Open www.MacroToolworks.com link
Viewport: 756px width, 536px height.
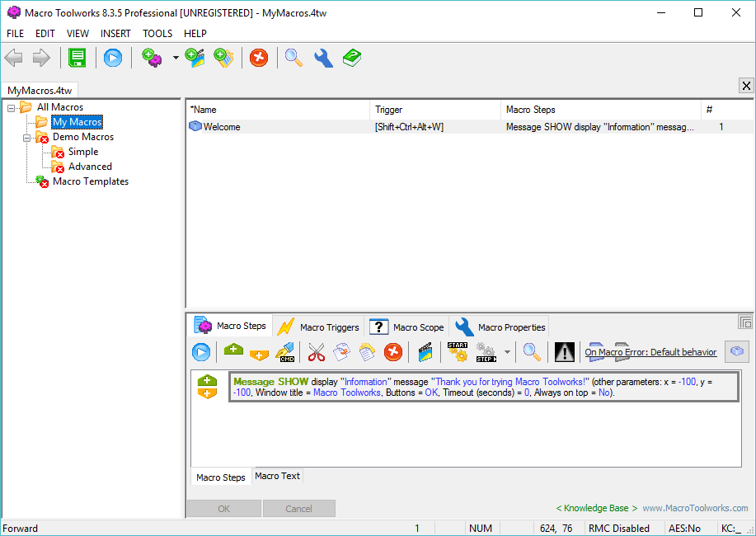[695, 508]
